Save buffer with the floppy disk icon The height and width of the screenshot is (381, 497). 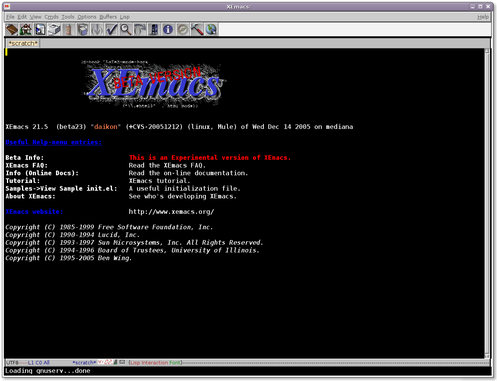40,30
